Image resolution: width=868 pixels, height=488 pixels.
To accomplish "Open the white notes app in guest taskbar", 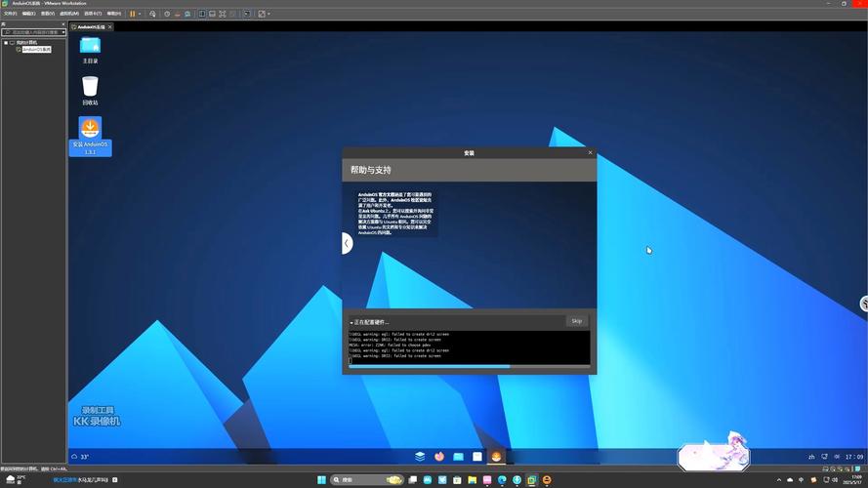I will (x=477, y=457).
